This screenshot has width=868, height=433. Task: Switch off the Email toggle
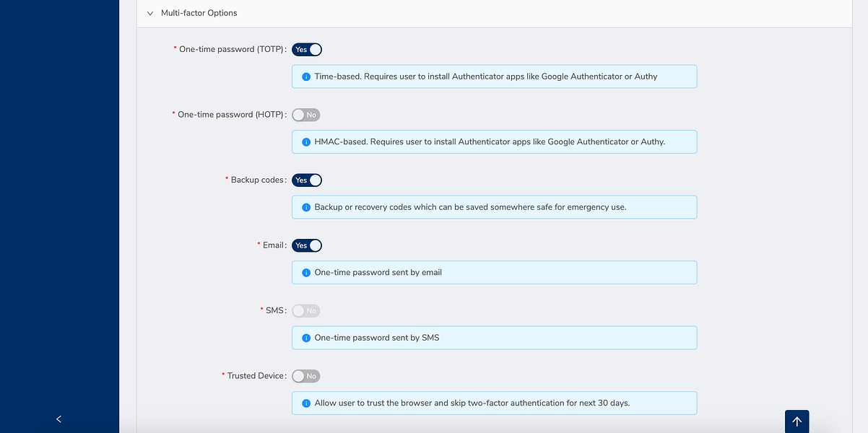click(x=307, y=245)
